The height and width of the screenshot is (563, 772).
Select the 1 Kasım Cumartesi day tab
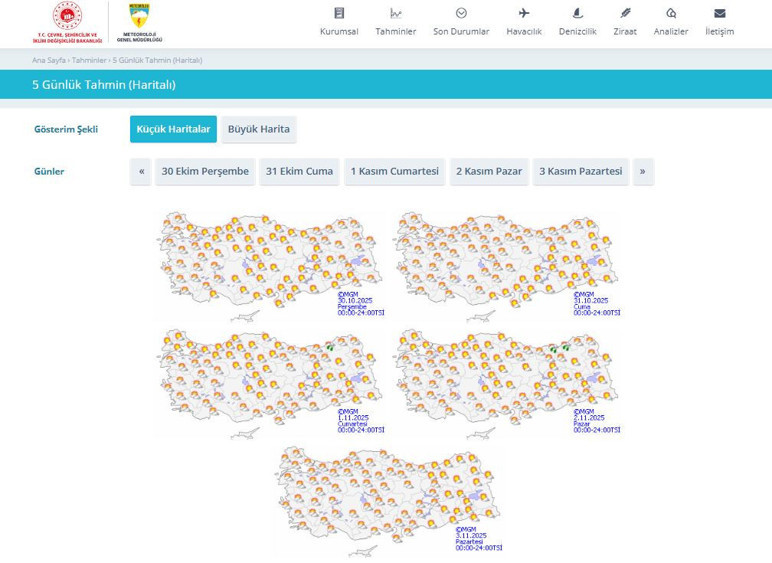pyautogui.click(x=394, y=171)
